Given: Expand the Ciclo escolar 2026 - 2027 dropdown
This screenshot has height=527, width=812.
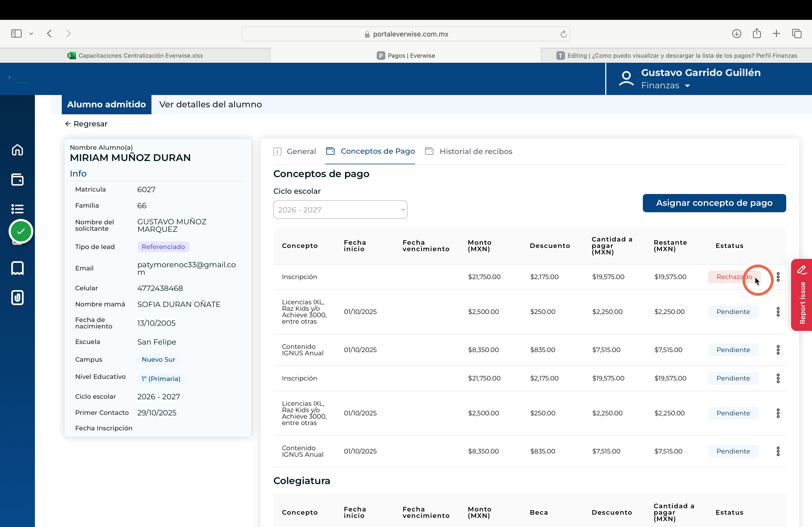Looking at the screenshot, I should coord(340,210).
